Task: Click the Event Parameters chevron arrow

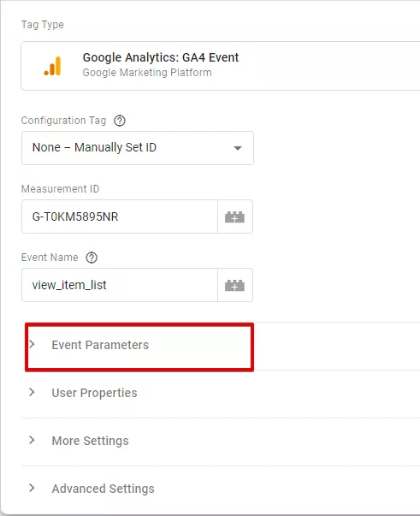Action: [x=32, y=344]
